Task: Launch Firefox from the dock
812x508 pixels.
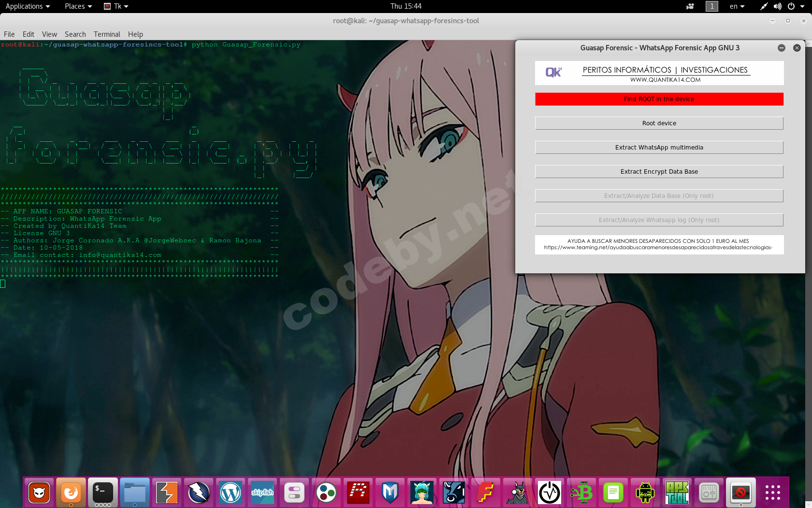Action: 71,493
